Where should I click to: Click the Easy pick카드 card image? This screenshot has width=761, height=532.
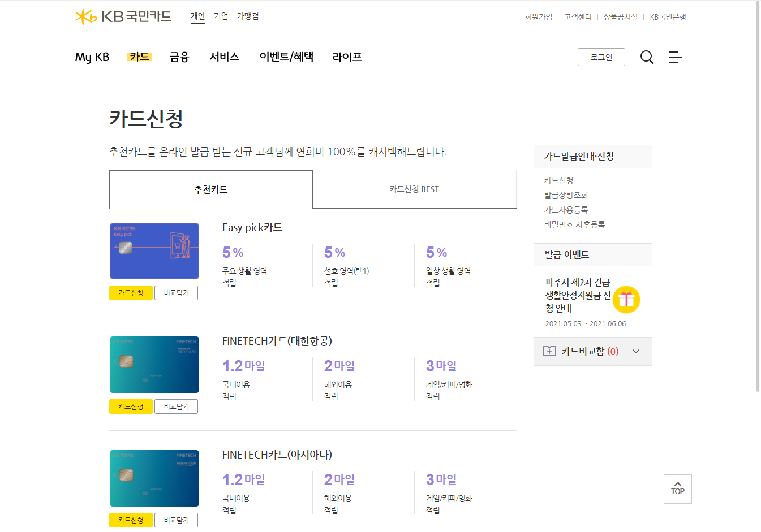(154, 251)
